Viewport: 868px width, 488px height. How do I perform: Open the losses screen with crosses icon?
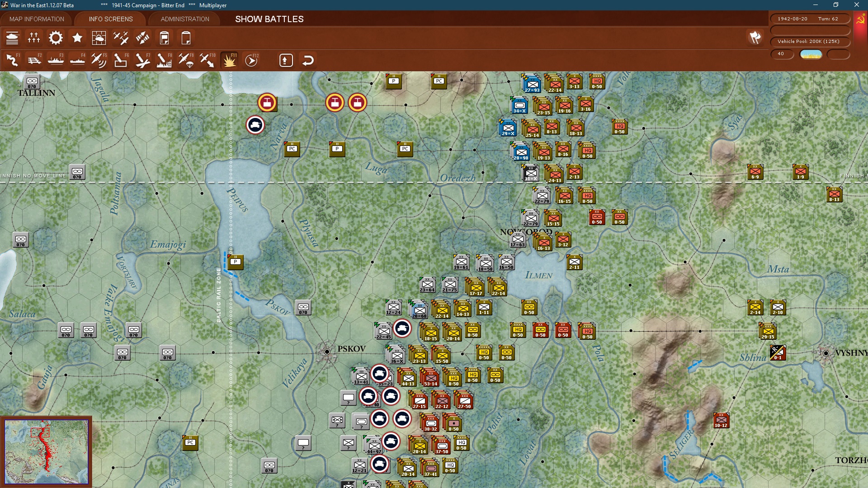click(x=34, y=38)
